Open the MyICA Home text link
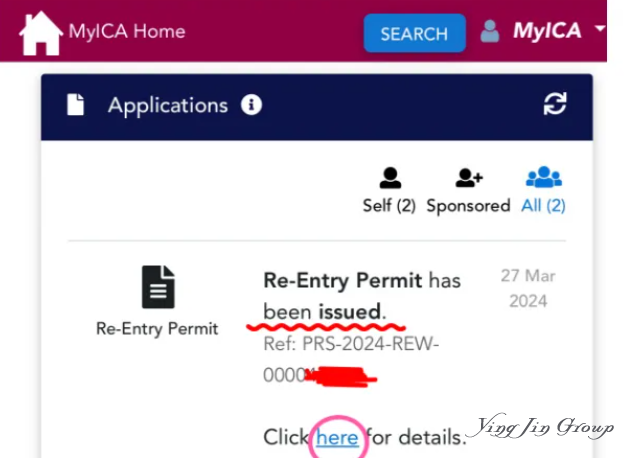The height and width of the screenshot is (458, 624). (x=127, y=31)
